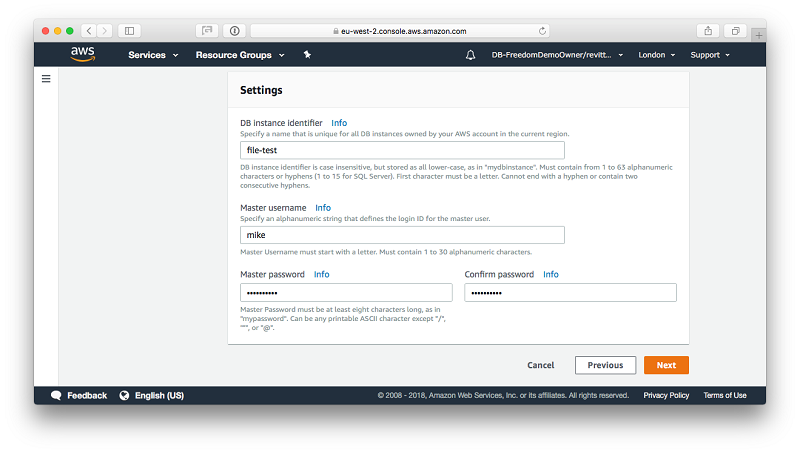
Task: Open the pin shortcuts icon in navbar
Action: 307,55
